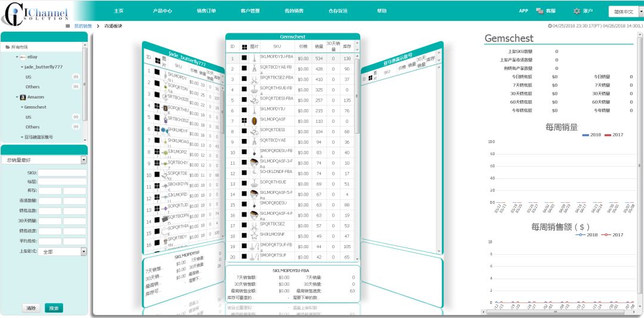Click grid view icon in 亚马逊演示账号 panel
This screenshot has width=644, height=318.
[x=370, y=77]
